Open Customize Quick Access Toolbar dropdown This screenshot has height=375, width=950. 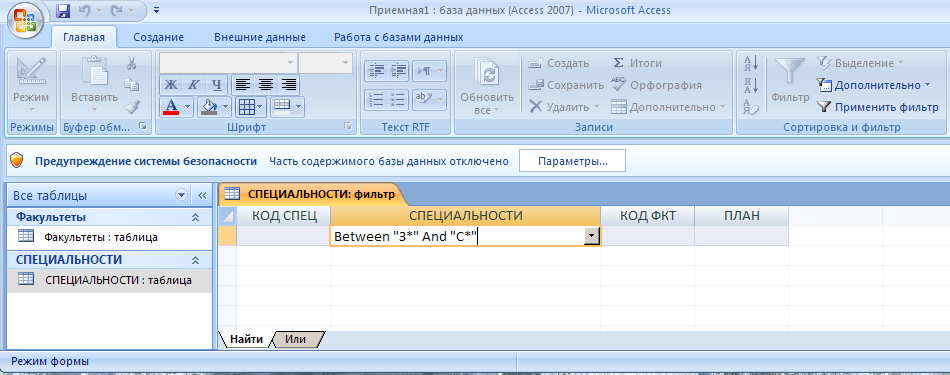[157, 10]
